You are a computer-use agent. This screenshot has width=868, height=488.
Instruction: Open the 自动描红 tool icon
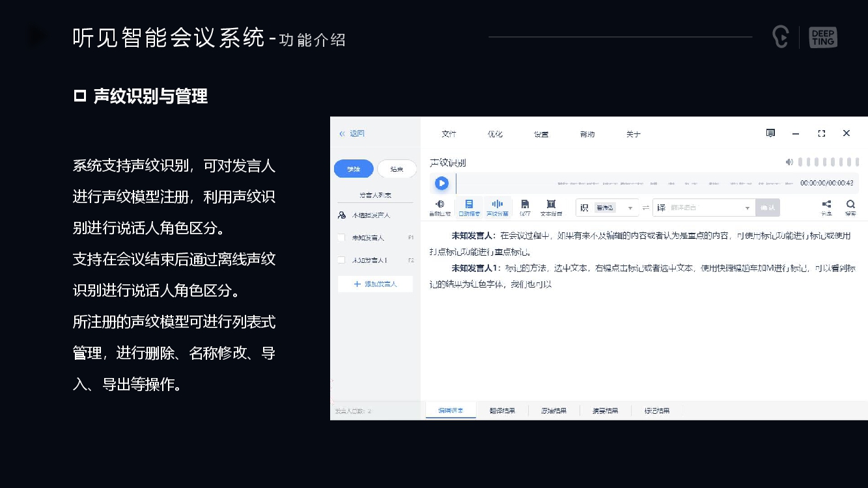469,207
